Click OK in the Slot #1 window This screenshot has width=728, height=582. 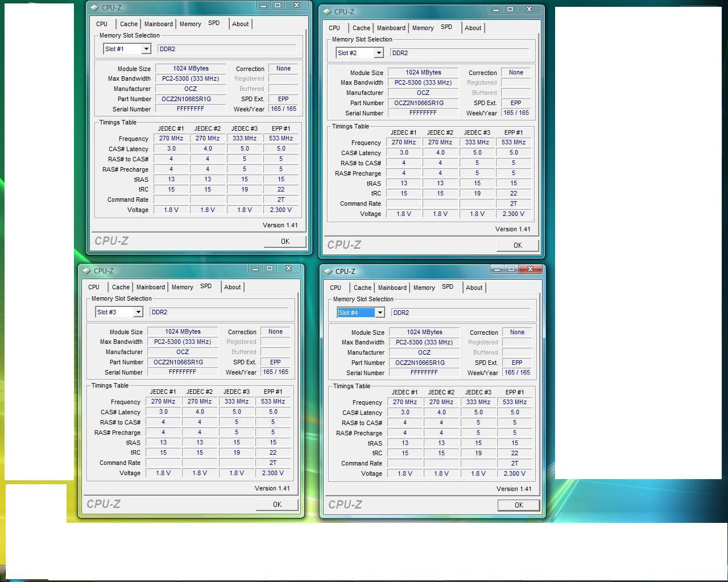(285, 242)
